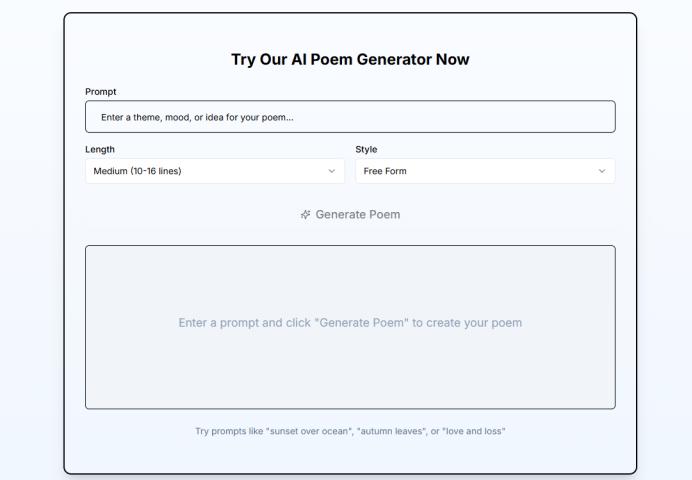Image resolution: width=692 pixels, height=480 pixels.
Task: Expand the Style dropdown chevron arrow
Action: coord(602,171)
